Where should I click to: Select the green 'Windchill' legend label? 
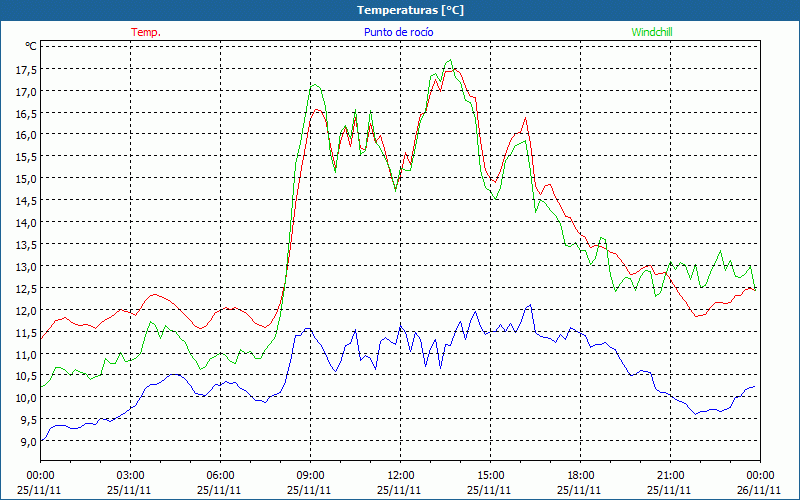coord(652,32)
